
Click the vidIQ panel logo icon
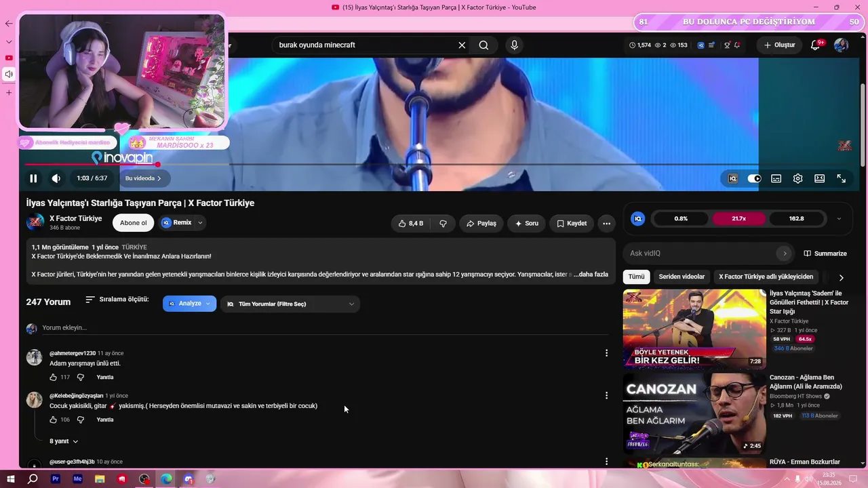click(637, 219)
